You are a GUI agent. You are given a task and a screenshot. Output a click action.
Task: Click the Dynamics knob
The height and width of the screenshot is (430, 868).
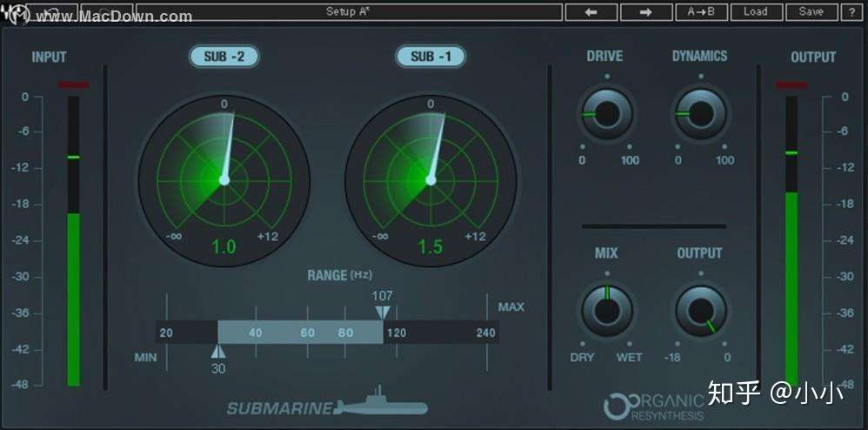coord(701,114)
